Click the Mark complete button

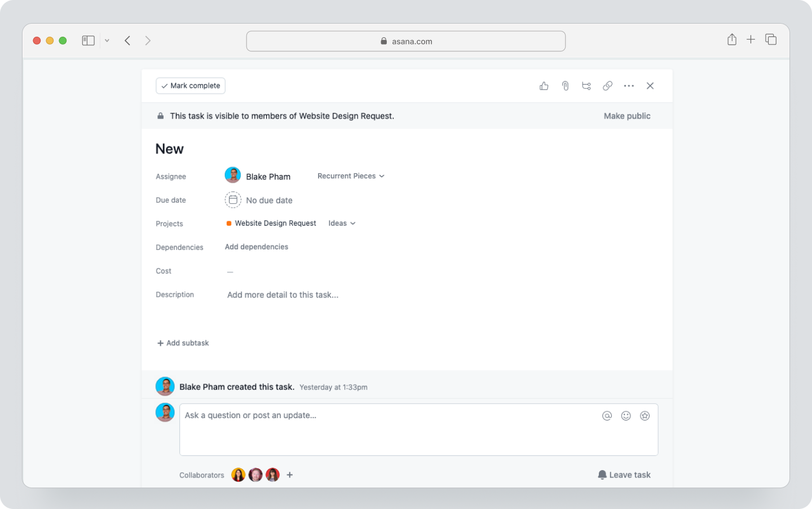point(191,86)
